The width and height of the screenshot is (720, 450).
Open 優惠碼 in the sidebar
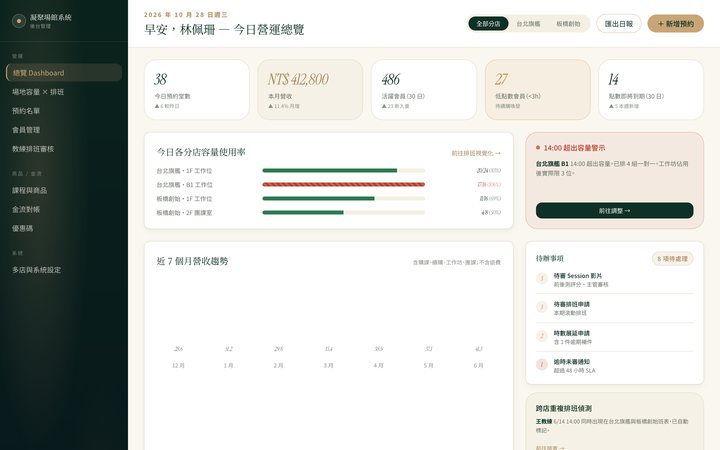pyautogui.click(x=64, y=228)
